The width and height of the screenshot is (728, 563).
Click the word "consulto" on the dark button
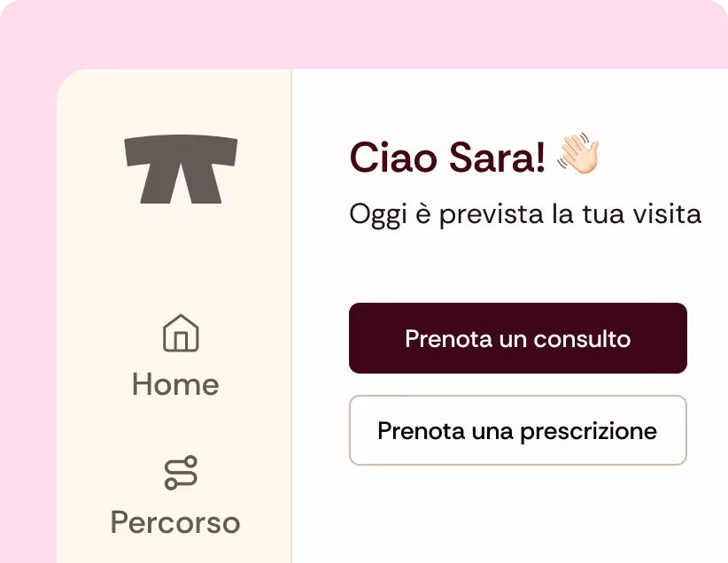click(x=582, y=339)
